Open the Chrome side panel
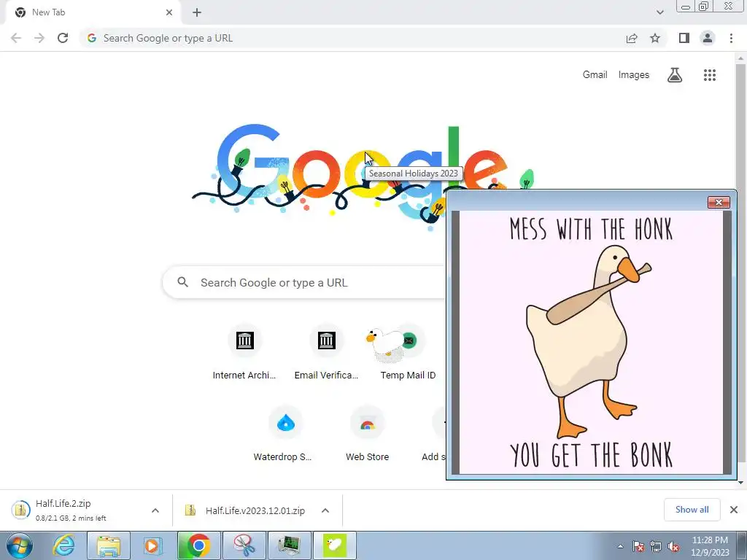This screenshot has width=747, height=560. (684, 38)
